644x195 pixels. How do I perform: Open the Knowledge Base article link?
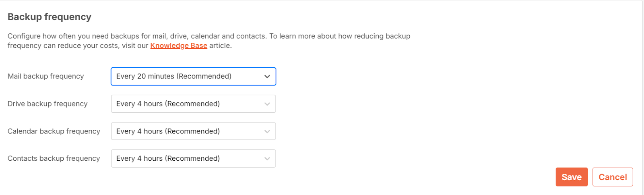179,46
